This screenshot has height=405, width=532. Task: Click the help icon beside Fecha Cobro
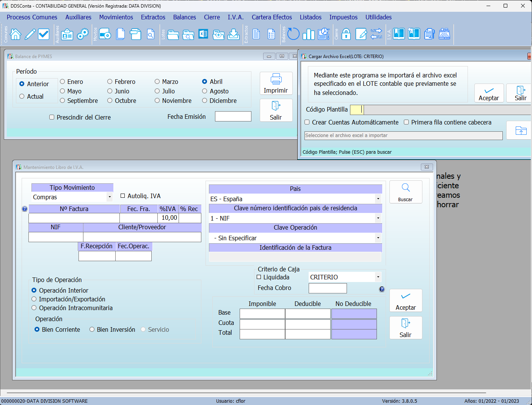tap(382, 289)
